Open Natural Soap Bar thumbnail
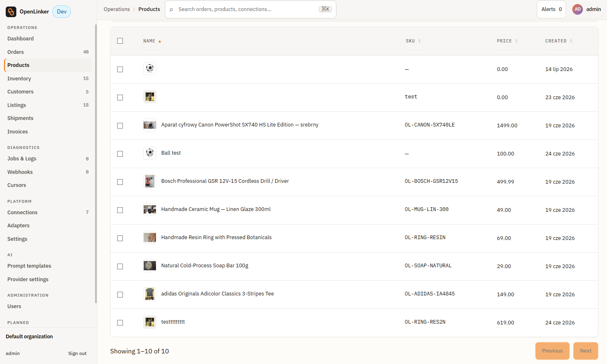This screenshot has width=607, height=364. tap(150, 266)
